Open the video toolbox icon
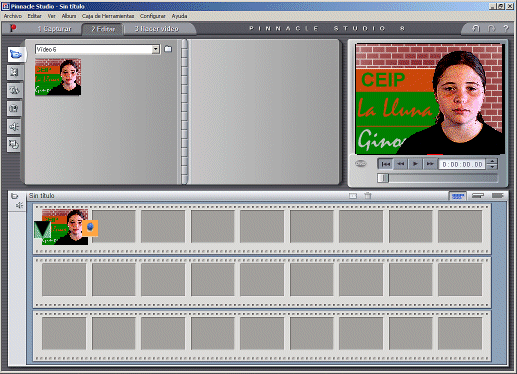Image resolution: width=517 pixels, height=374 pixels. tap(14, 196)
